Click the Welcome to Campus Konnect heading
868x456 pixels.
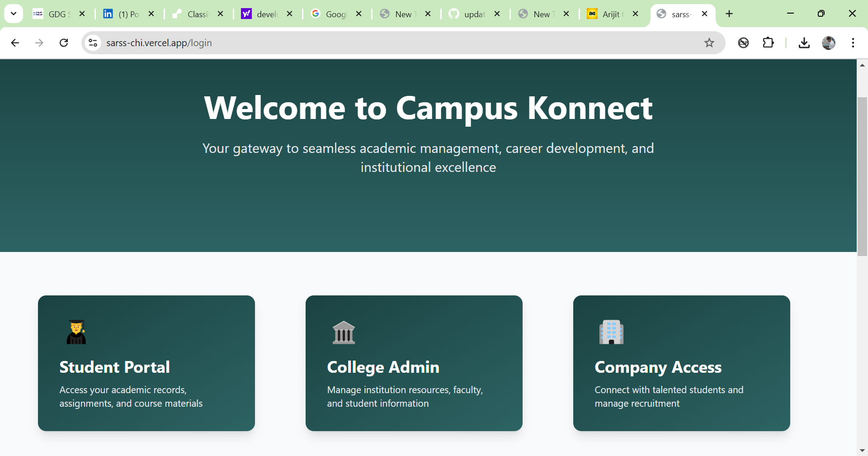click(x=428, y=108)
